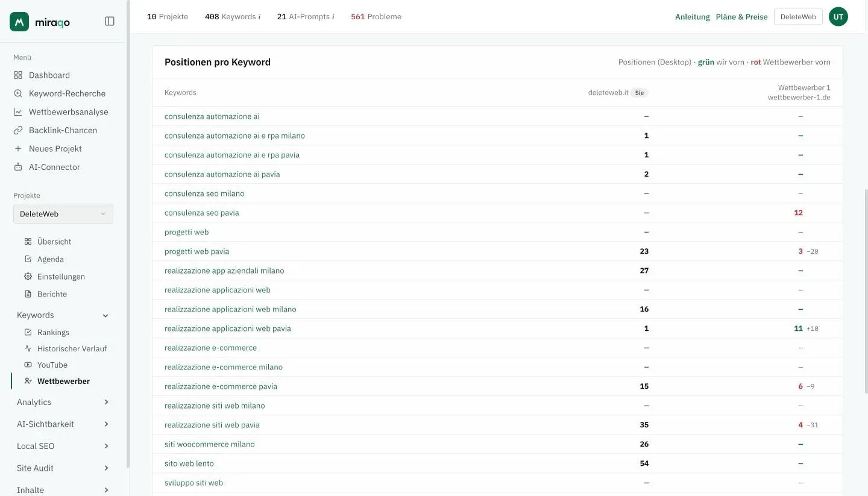
Task: Click the Backlink-Chancen link icon
Action: (x=18, y=130)
